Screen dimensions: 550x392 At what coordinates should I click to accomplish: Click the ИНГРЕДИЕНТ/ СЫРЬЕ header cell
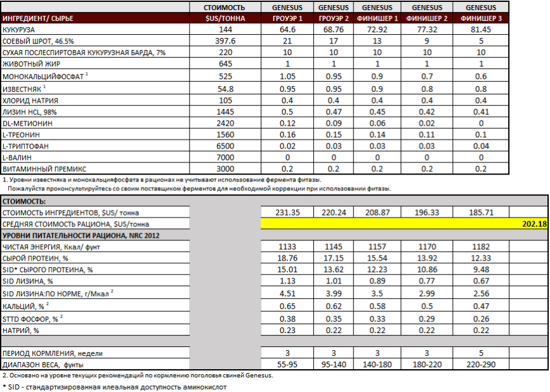click(x=37, y=18)
